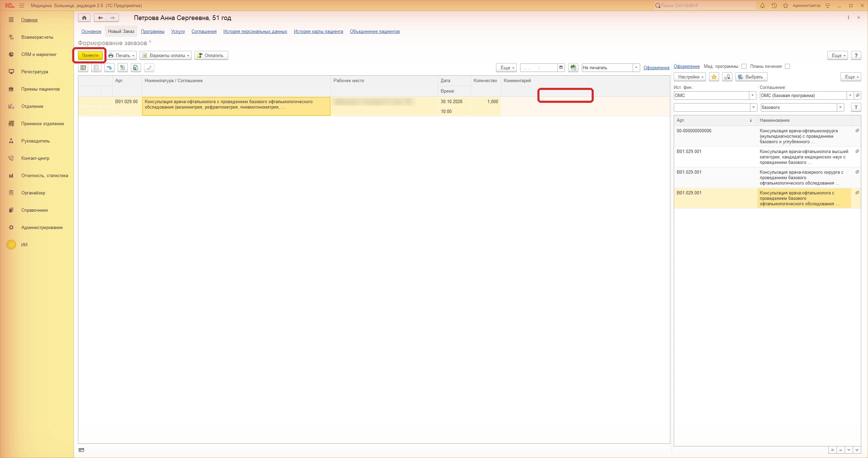868x458 pixels.
Task: Expand the 'Варианты оплаты' dropdown
Action: 166,55
